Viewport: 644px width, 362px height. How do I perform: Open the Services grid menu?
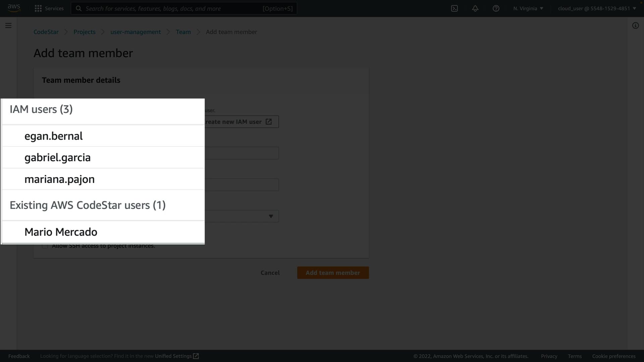click(38, 8)
